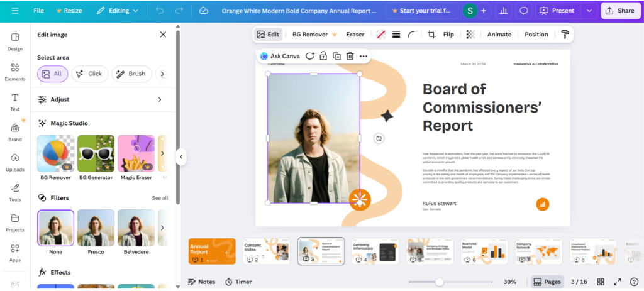Open the Design sidebar tab

(x=15, y=42)
